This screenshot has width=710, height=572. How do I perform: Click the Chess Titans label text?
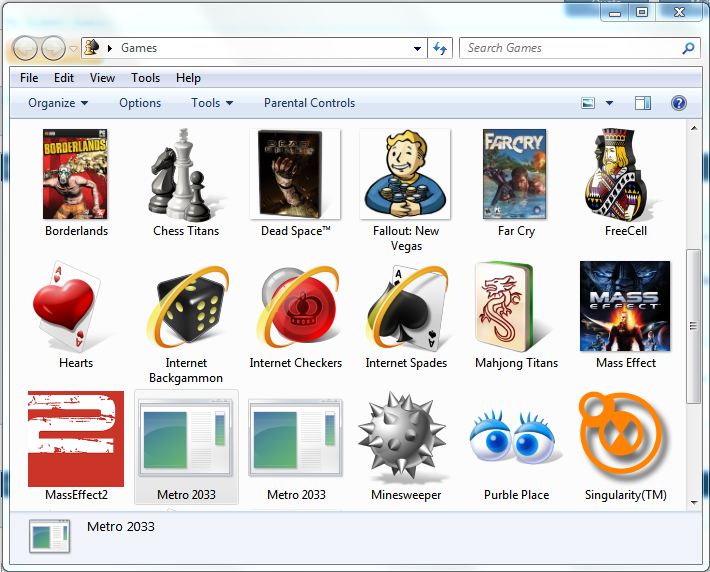click(x=186, y=231)
